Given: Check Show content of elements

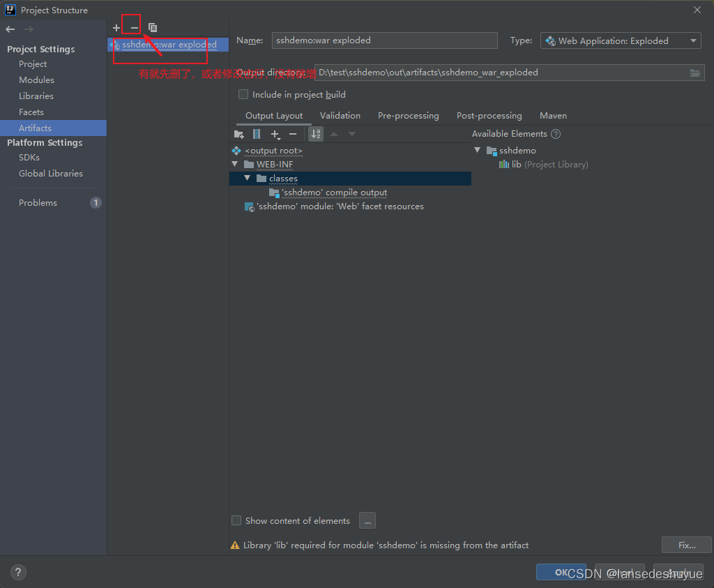Looking at the screenshot, I should 236,520.
